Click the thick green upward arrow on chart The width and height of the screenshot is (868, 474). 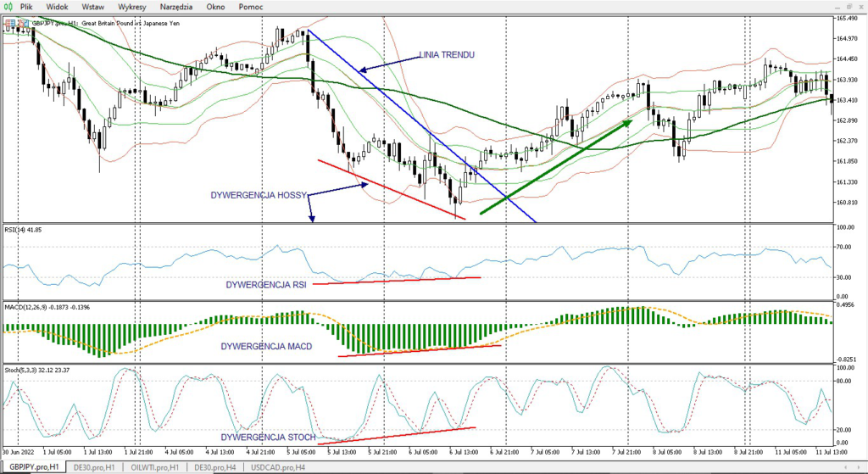(x=556, y=166)
